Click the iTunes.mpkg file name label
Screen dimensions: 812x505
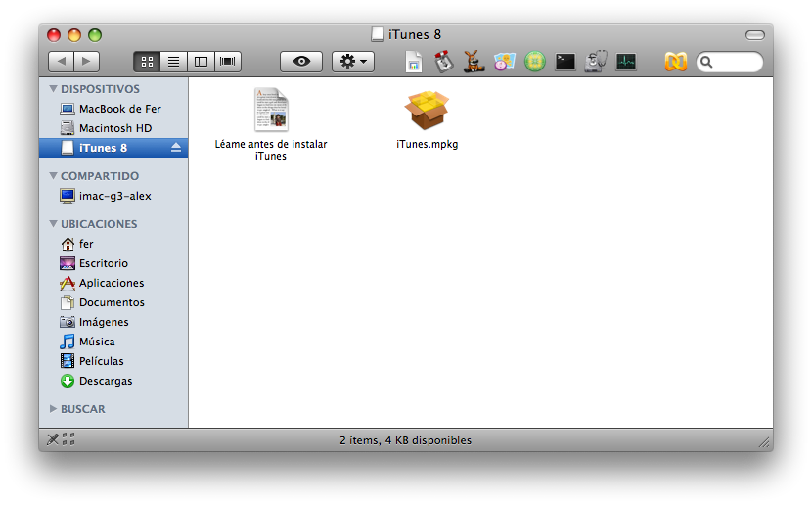coord(428,145)
